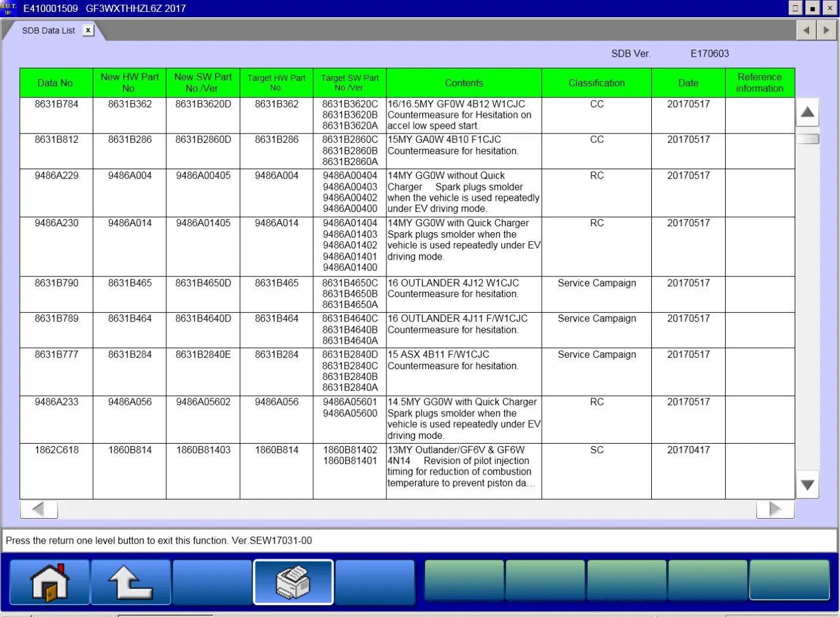The image size is (840, 617).
Task: Click the Classification column header
Action: (x=597, y=83)
